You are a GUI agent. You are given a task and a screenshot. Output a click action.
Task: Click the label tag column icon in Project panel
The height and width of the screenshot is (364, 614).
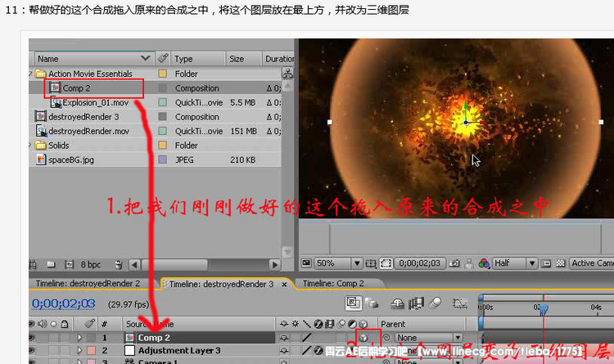[163, 59]
